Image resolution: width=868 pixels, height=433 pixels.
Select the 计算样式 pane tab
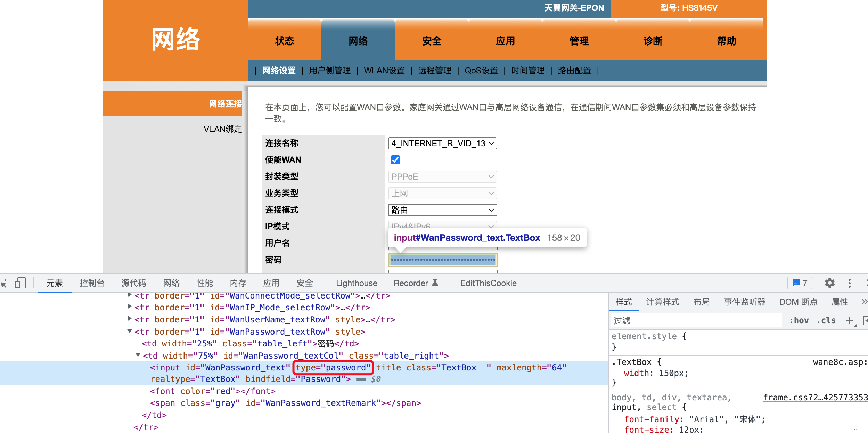pos(663,302)
